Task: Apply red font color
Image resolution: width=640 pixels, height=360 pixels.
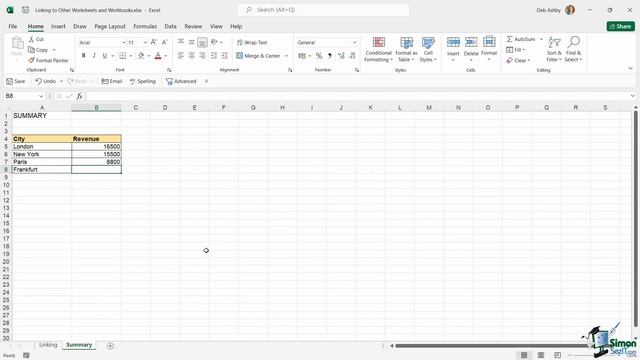Action: 158,56
